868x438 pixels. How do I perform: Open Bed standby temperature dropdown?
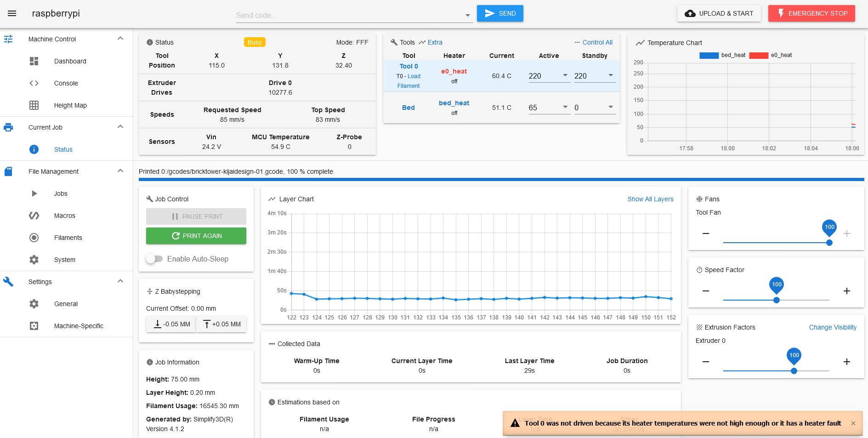click(x=611, y=107)
